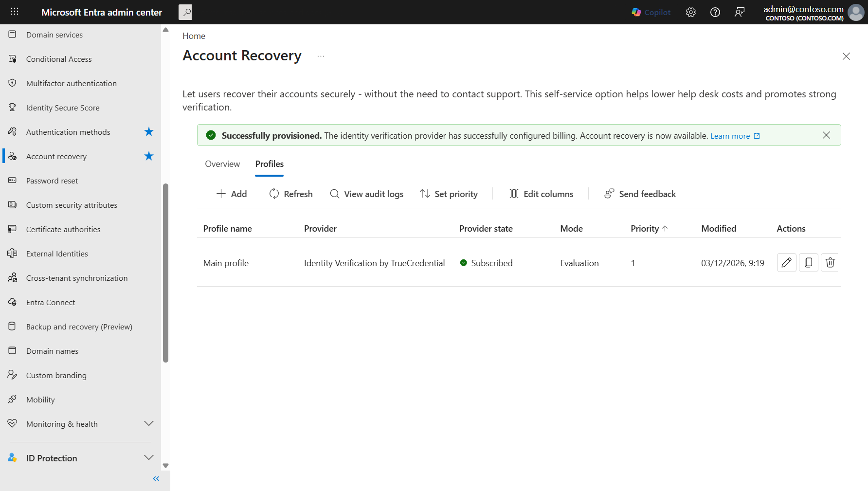
Task: Dismiss the Successfully provisioned banner
Action: [826, 135]
